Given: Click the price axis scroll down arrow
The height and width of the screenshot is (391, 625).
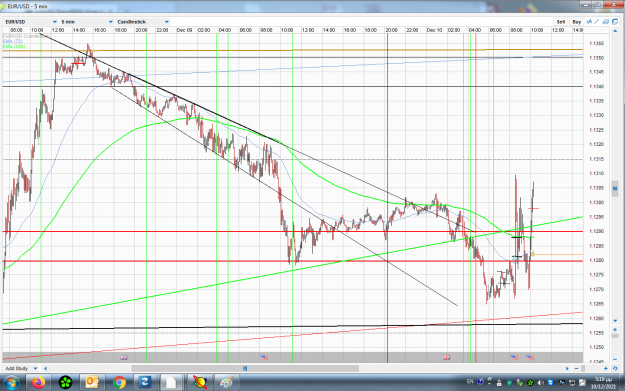Looking at the screenshot, I should click(x=615, y=320).
